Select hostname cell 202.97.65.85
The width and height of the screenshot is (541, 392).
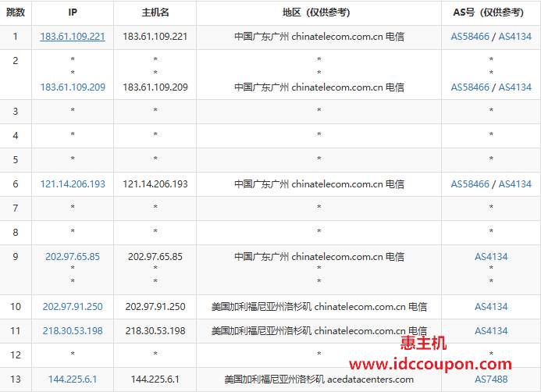coord(155,257)
